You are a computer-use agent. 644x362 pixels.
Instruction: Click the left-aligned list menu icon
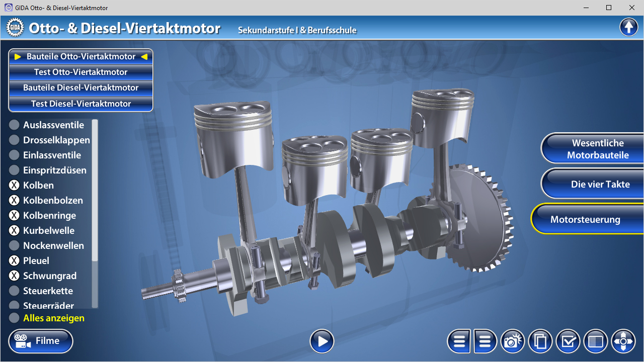(x=459, y=342)
